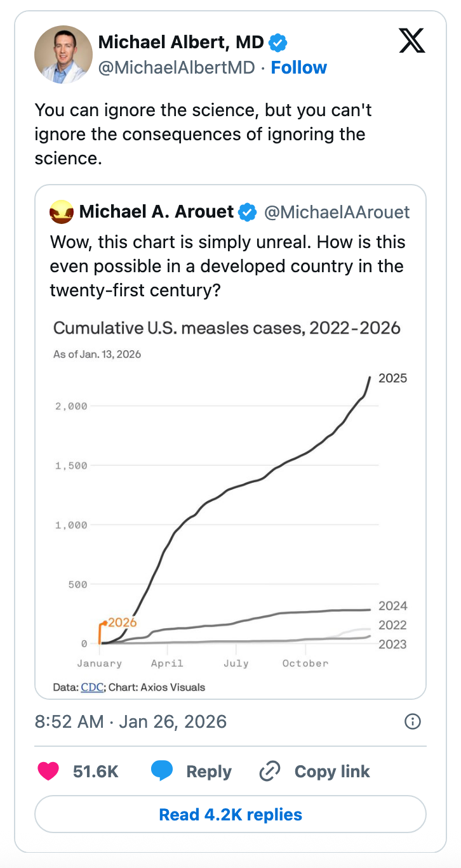Click the heart icon to like the post
The height and width of the screenshot is (868, 461).
[49, 771]
